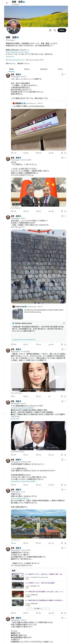
Task: Open the profile search icon
Action: 55,30
